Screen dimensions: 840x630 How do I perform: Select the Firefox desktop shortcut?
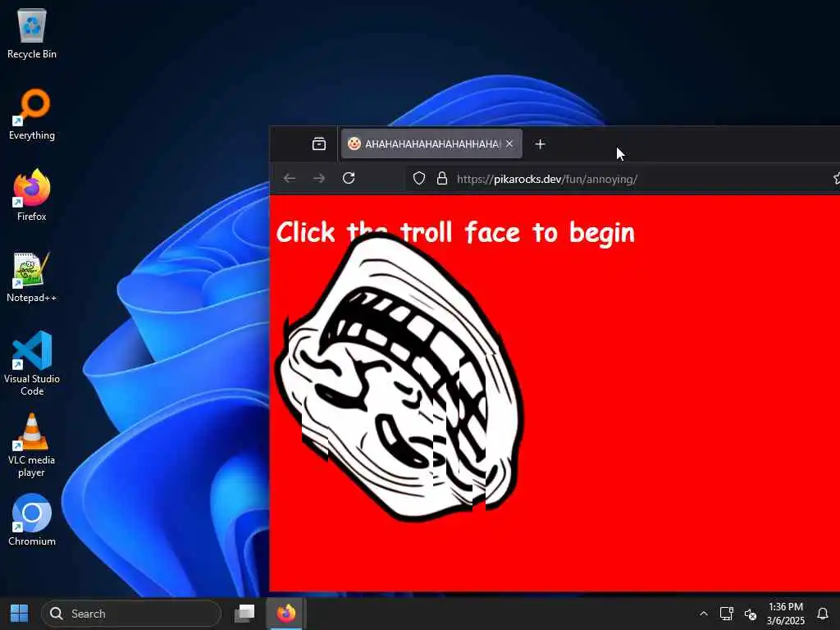(x=32, y=195)
